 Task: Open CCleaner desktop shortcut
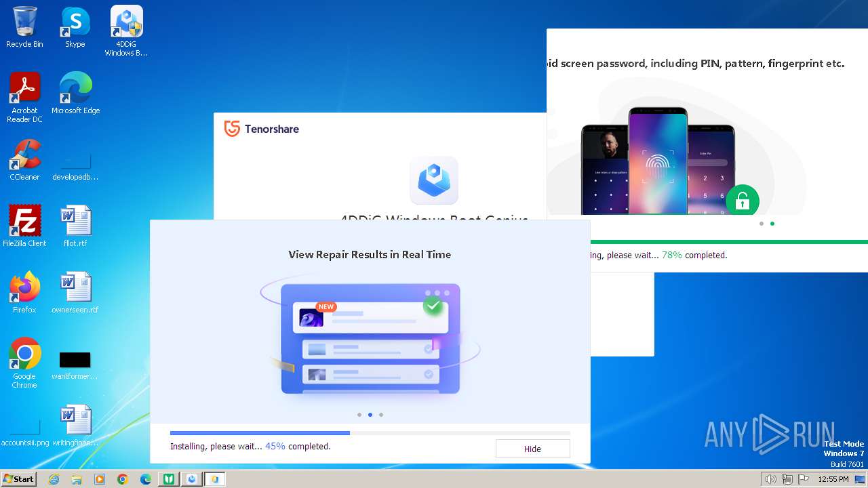tap(24, 160)
